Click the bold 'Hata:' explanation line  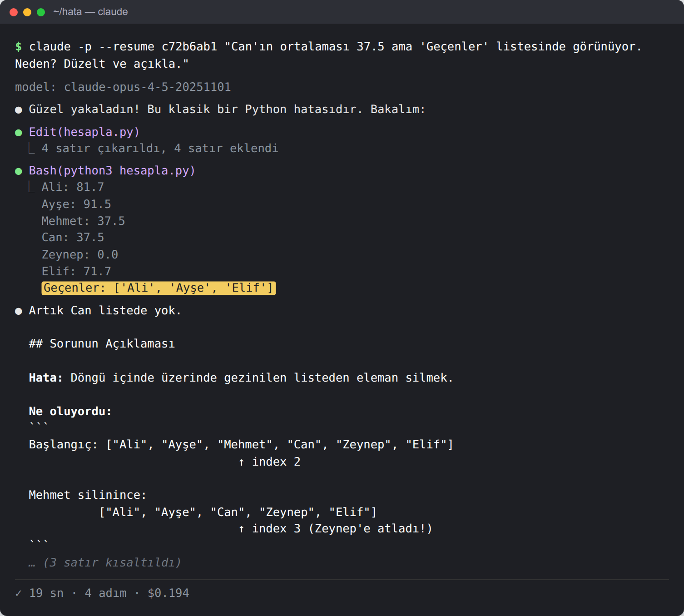pos(241,378)
